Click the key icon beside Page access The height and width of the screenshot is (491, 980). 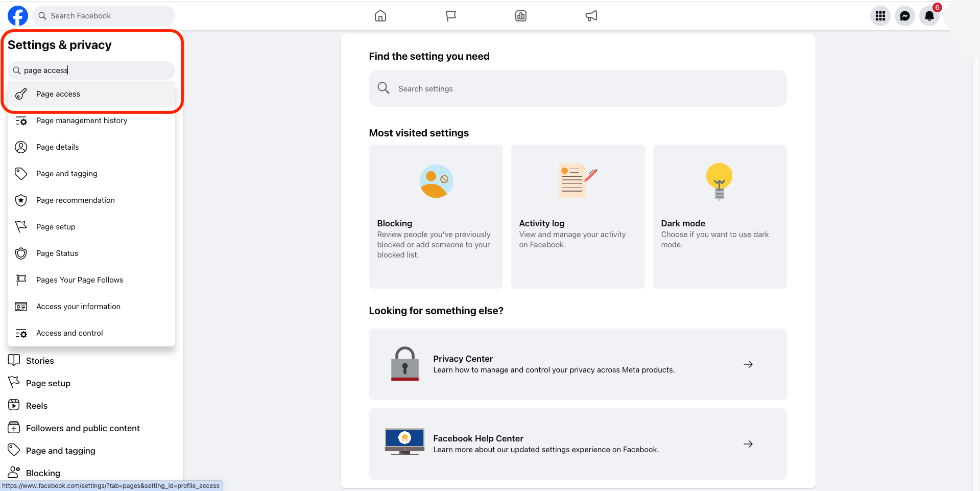[21, 94]
